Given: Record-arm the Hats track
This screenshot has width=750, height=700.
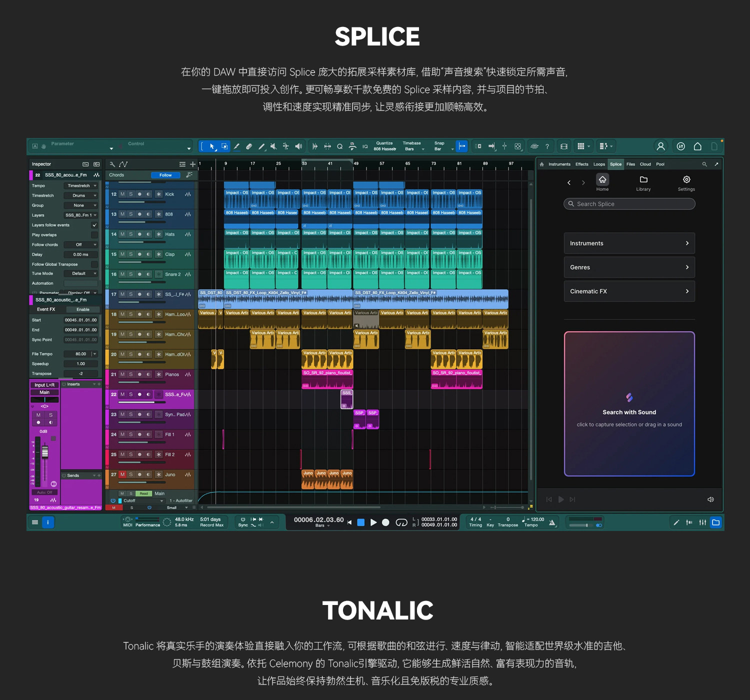Looking at the screenshot, I should tap(139, 234).
